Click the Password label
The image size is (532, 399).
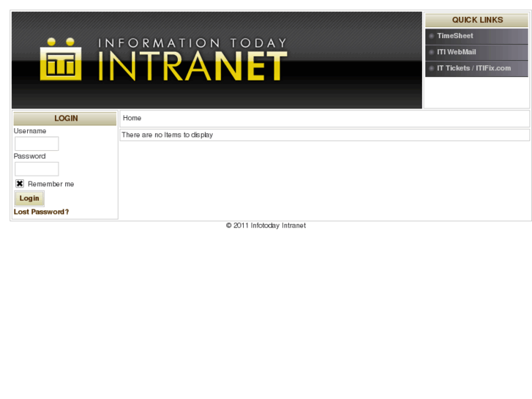pyautogui.click(x=29, y=156)
